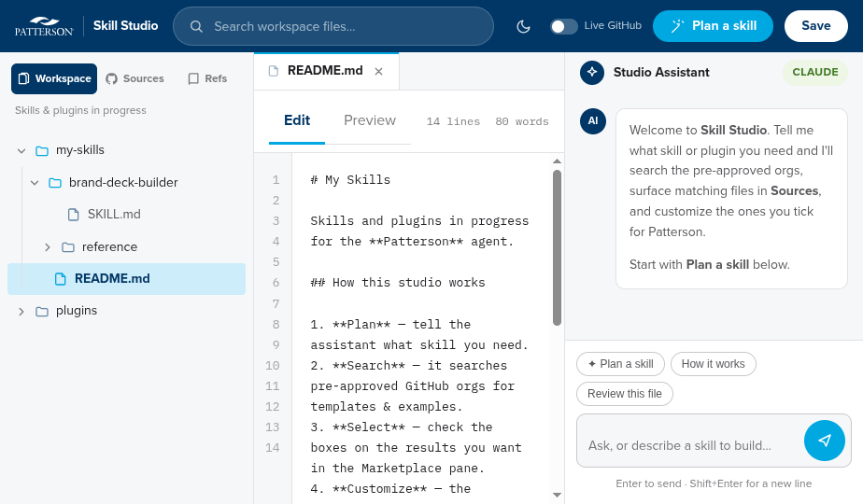Open SKILL.md in the file tree
Image resolution: width=863 pixels, height=504 pixels.
tap(127, 214)
